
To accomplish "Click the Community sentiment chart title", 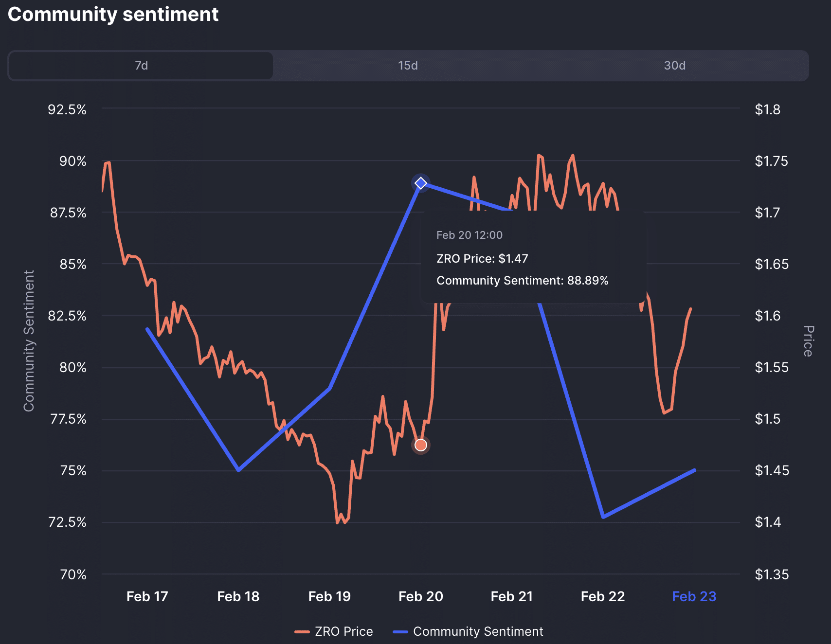I will pyautogui.click(x=113, y=15).
